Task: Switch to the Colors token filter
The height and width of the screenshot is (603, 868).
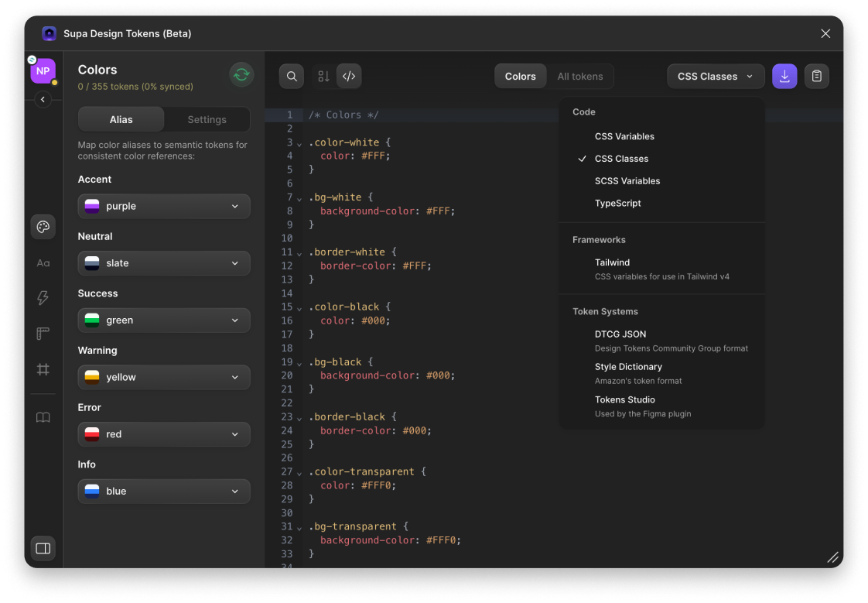Action: (520, 77)
